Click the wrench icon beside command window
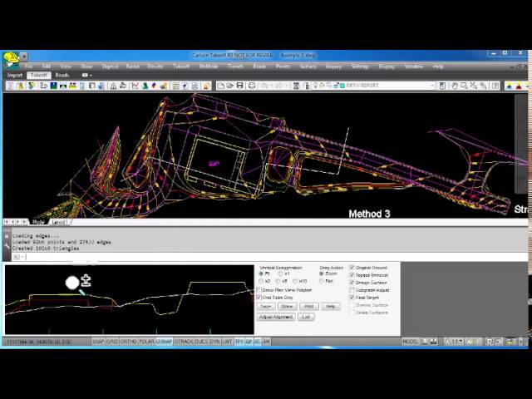Viewport: 532px width, 399px height. pyautogui.click(x=7, y=246)
